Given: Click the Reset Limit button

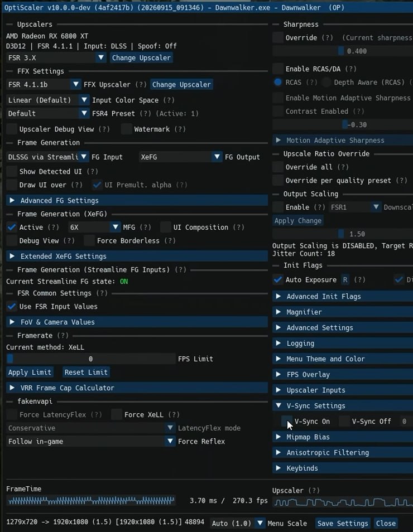Looking at the screenshot, I should [x=86, y=372].
